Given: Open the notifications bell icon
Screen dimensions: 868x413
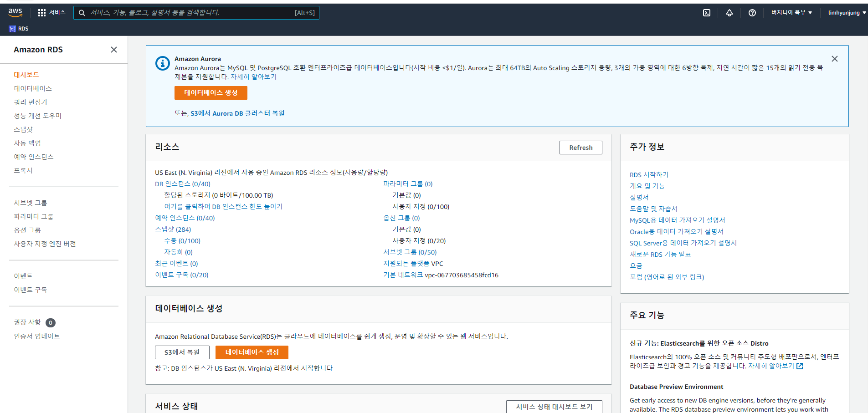Looking at the screenshot, I should [x=729, y=13].
